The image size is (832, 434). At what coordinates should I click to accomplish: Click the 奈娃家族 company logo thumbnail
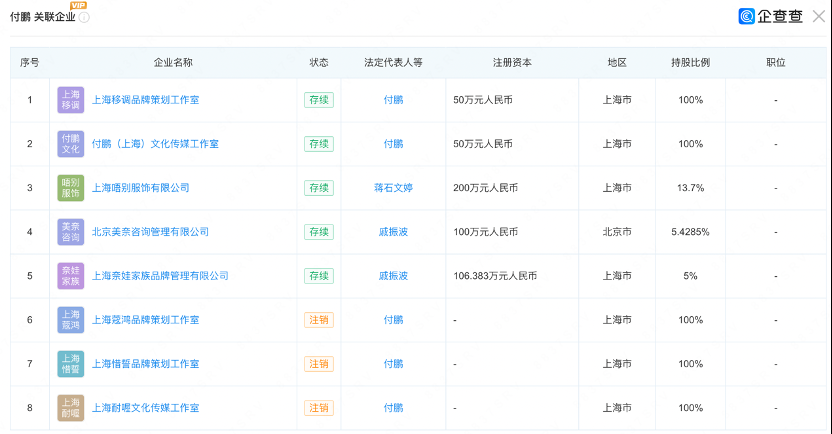pos(71,276)
